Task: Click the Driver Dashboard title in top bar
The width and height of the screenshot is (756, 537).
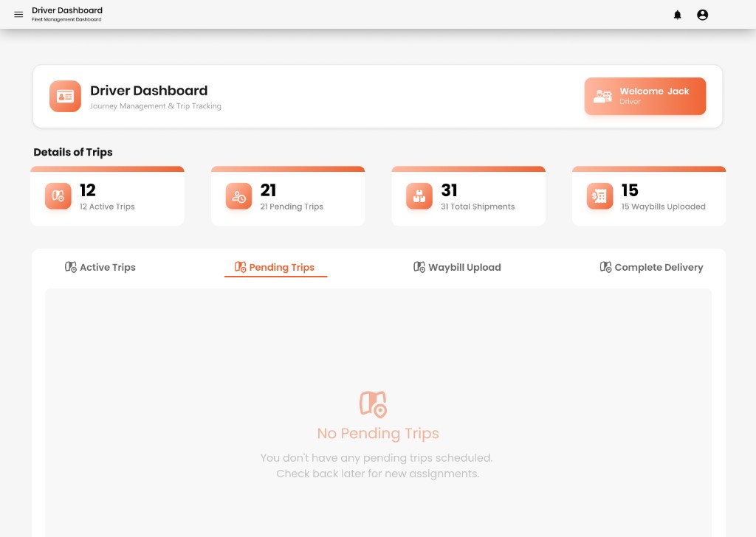Action: [x=67, y=10]
